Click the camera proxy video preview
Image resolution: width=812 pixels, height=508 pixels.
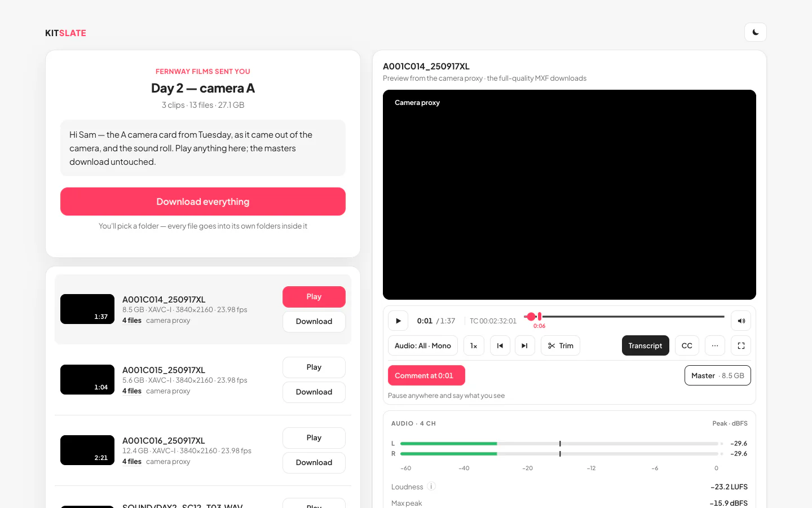click(x=570, y=195)
